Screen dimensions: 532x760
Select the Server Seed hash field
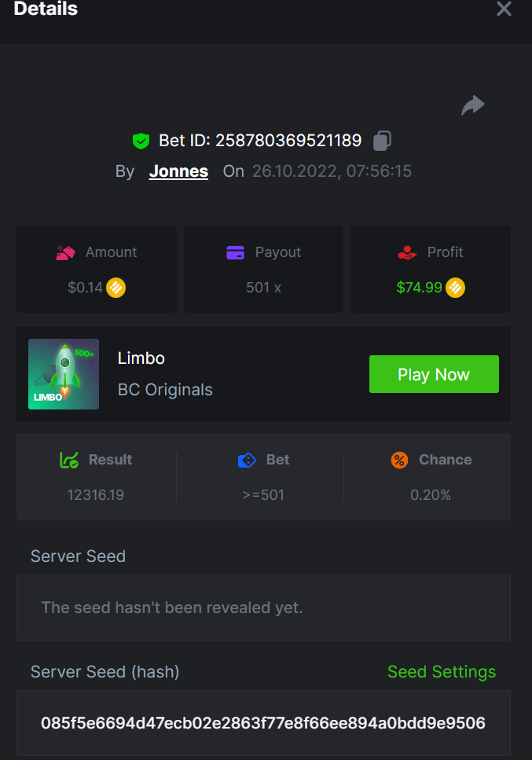263,723
